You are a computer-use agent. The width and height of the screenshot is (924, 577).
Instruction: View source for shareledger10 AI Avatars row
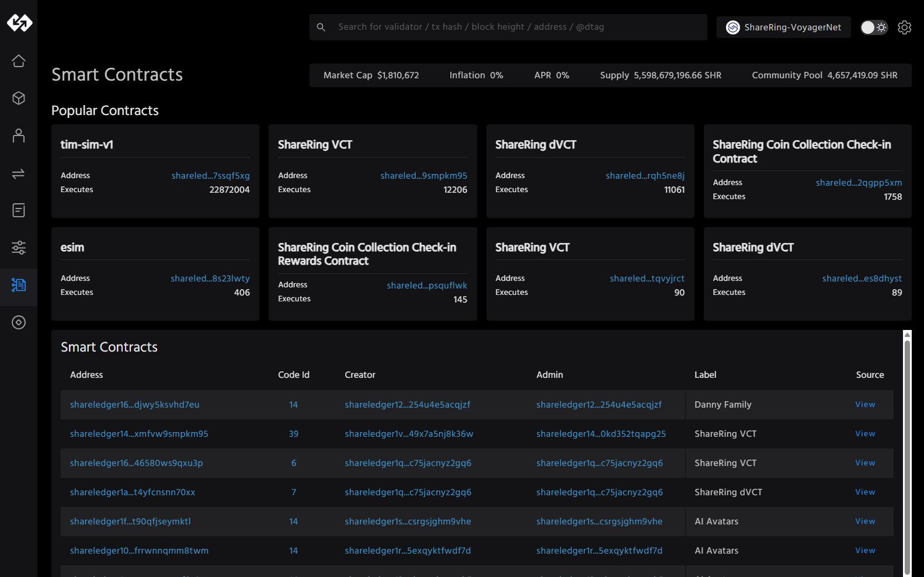click(x=865, y=551)
